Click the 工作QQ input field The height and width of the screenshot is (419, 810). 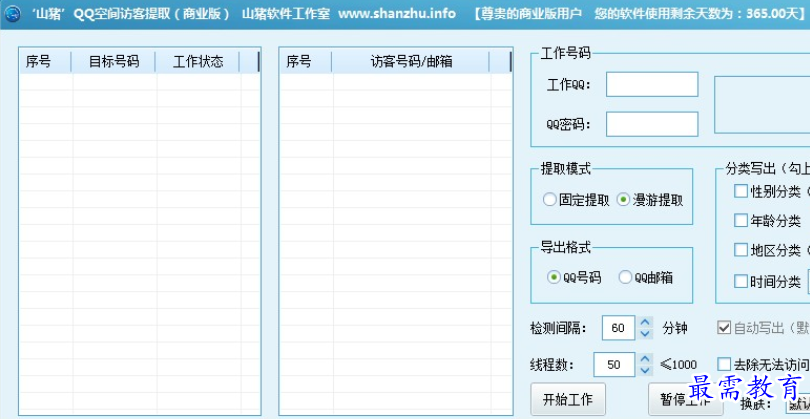coord(652,84)
